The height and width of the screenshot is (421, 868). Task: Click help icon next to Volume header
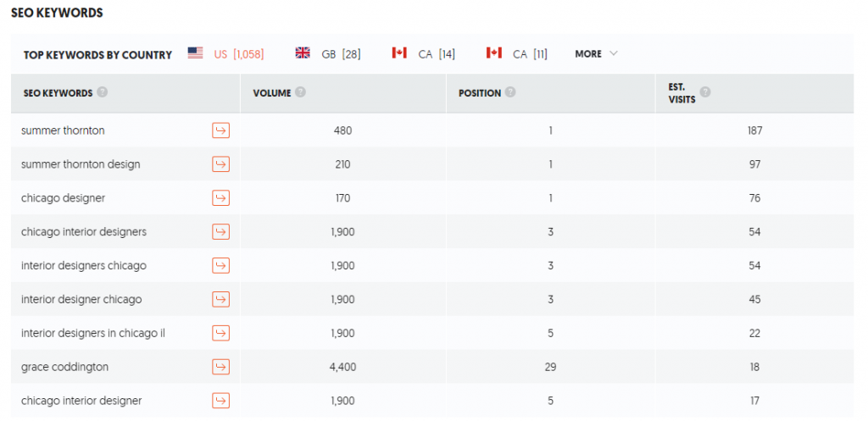tap(300, 92)
